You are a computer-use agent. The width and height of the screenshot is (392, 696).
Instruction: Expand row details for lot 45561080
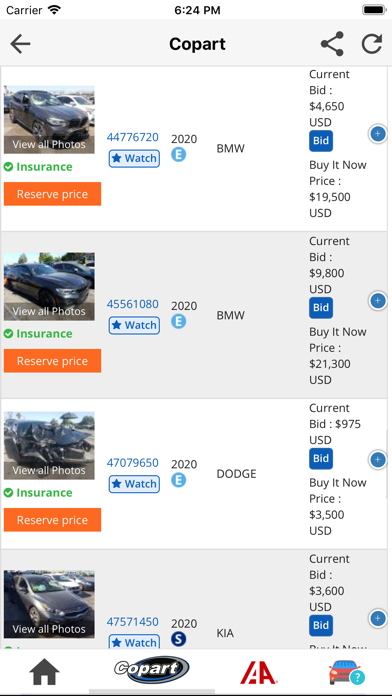377,301
